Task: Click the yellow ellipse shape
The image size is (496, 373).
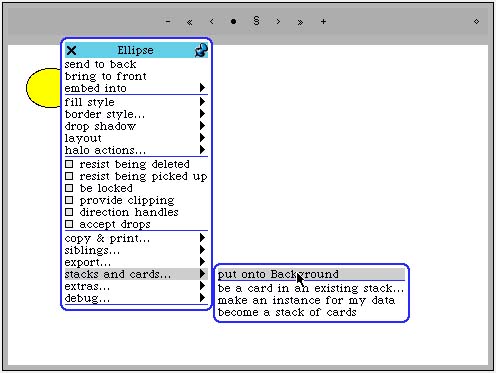Action: coord(43,88)
